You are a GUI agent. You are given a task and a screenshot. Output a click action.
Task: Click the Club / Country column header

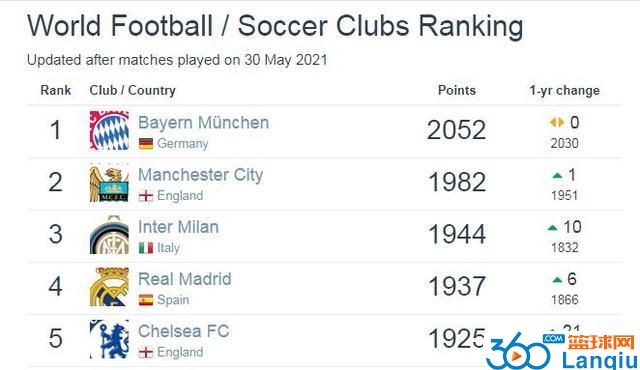click(133, 91)
